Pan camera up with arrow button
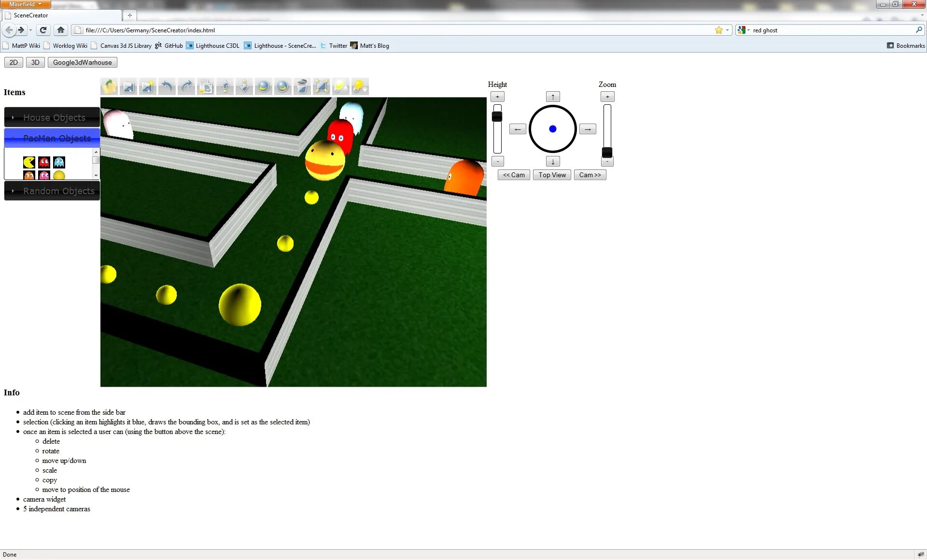The image size is (927, 560). (x=553, y=97)
